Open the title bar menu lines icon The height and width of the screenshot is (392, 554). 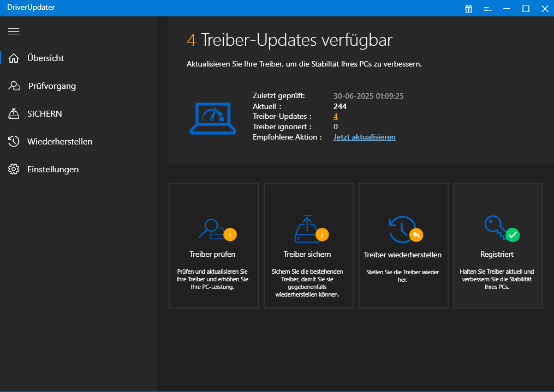pos(487,9)
